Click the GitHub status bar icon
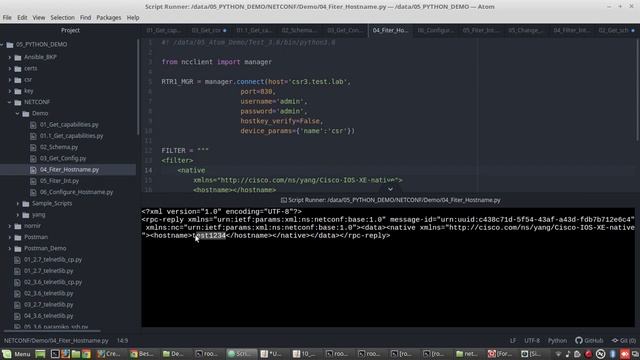 pyautogui.click(x=578, y=340)
